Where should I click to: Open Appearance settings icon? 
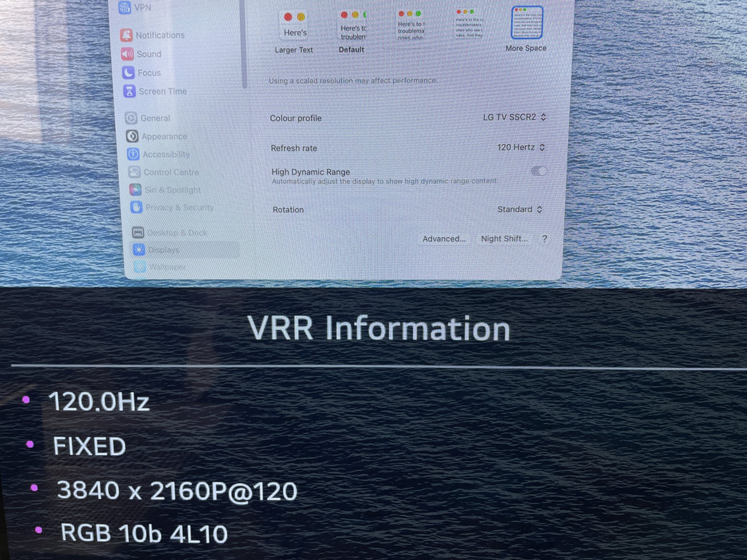[x=132, y=136]
